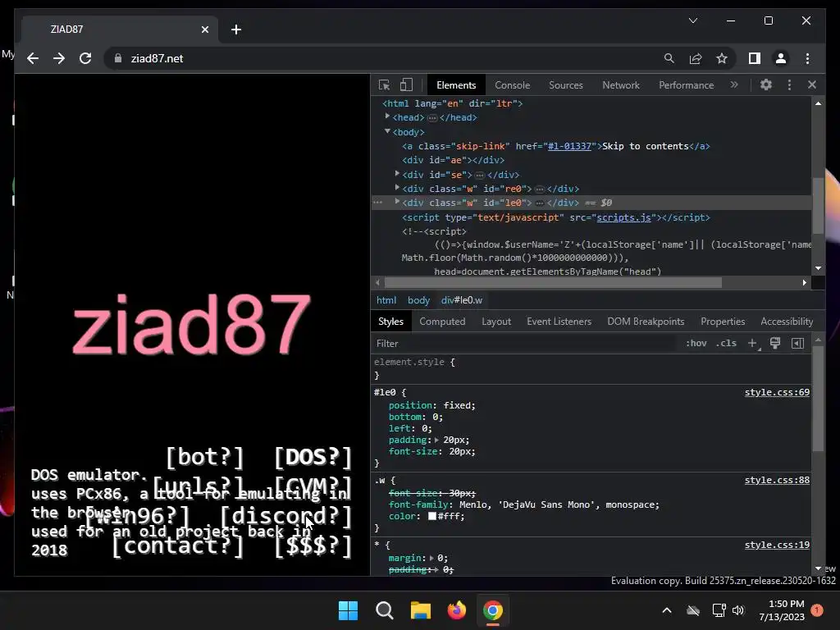This screenshot has height=630, width=840.
Task: Toggle Chrome side panel icon
Action: (755, 58)
